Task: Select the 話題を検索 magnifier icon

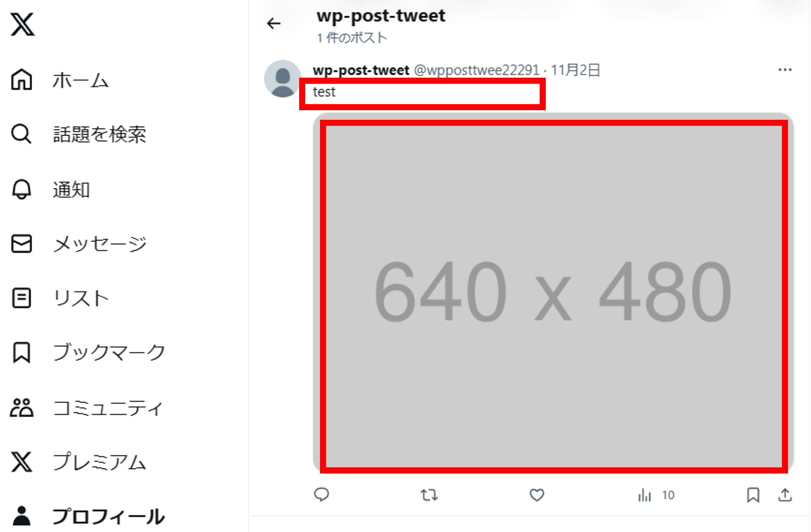Action: (21, 134)
